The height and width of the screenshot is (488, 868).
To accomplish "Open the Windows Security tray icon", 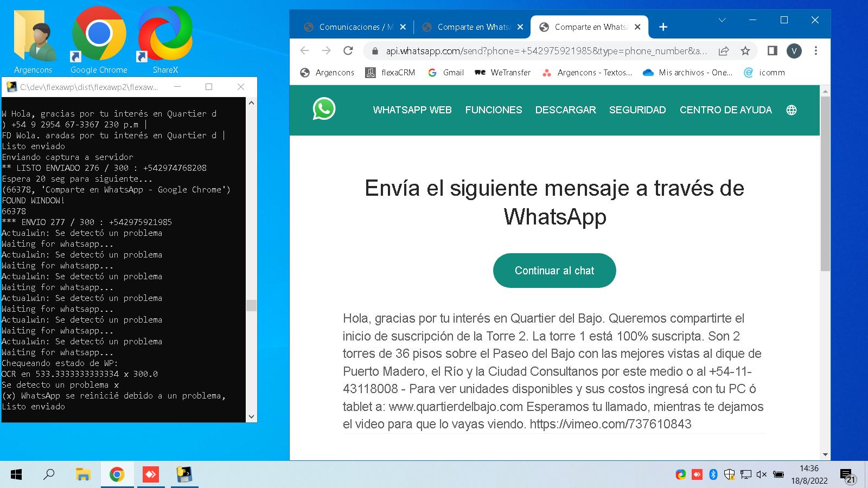I will click(x=730, y=474).
